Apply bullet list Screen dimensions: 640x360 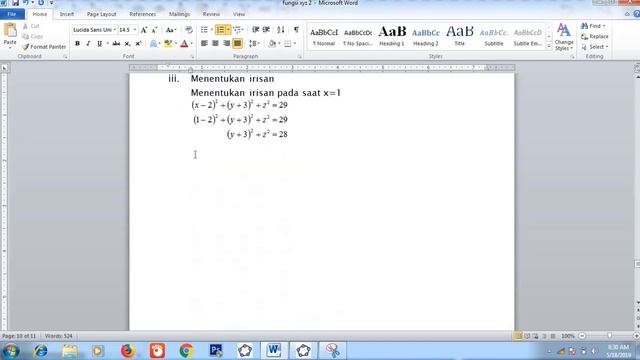(x=204, y=30)
